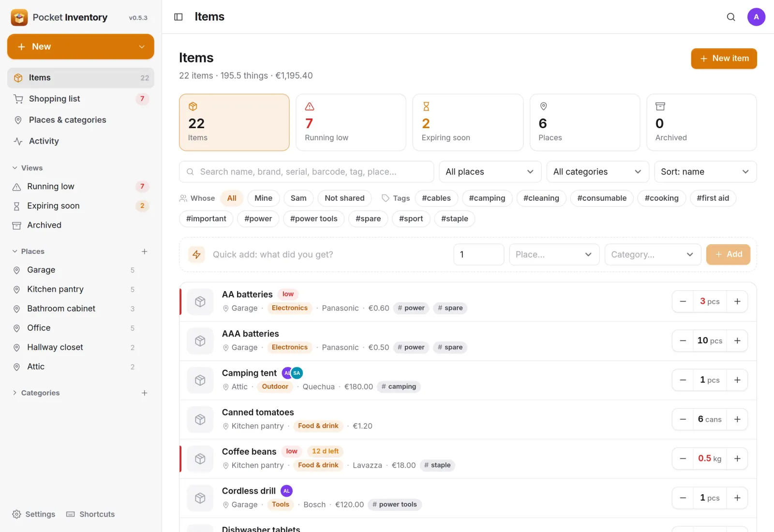Increase AAA batteries quantity
774x532 pixels.
(x=737, y=340)
